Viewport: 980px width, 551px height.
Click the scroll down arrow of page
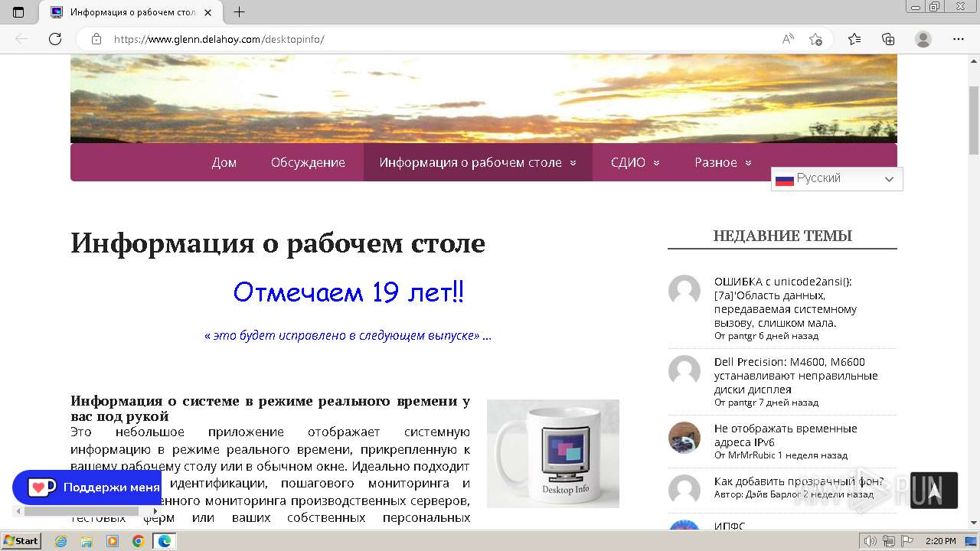pyautogui.click(x=974, y=523)
